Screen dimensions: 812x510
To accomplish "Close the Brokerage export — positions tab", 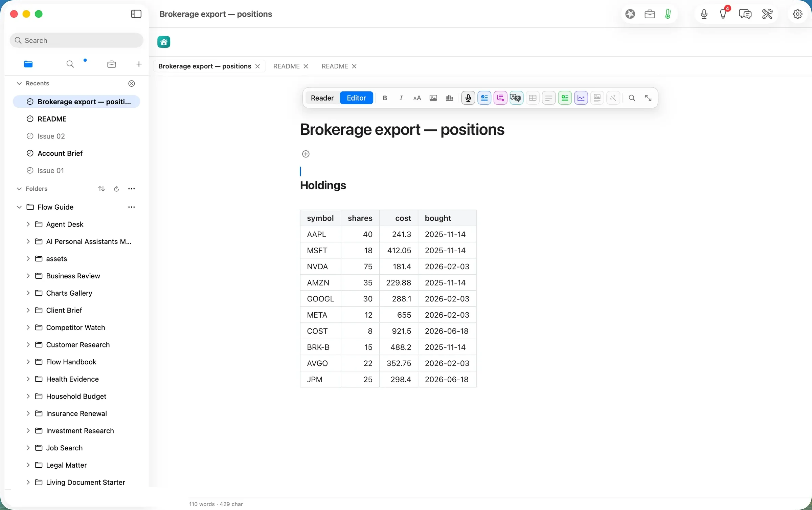I will click(x=257, y=66).
